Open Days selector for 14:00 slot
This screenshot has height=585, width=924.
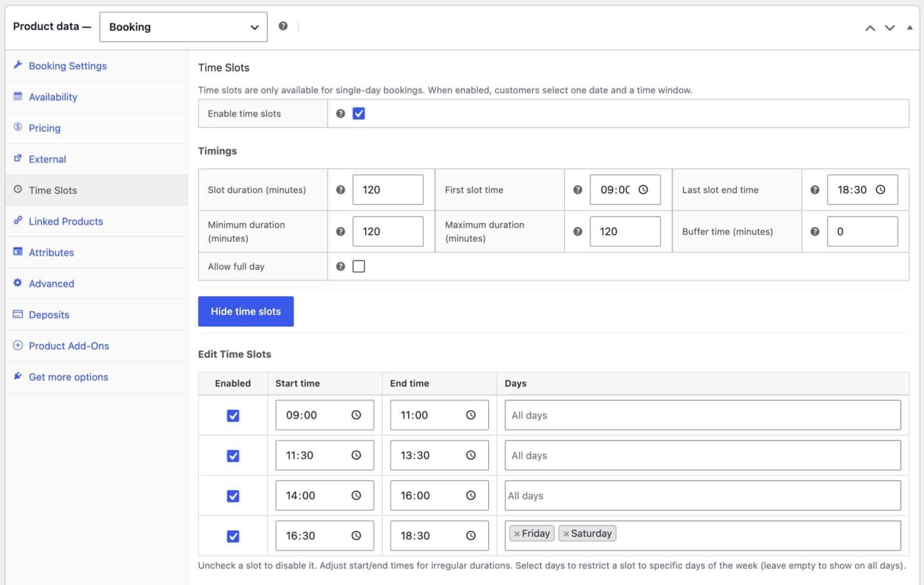click(703, 496)
